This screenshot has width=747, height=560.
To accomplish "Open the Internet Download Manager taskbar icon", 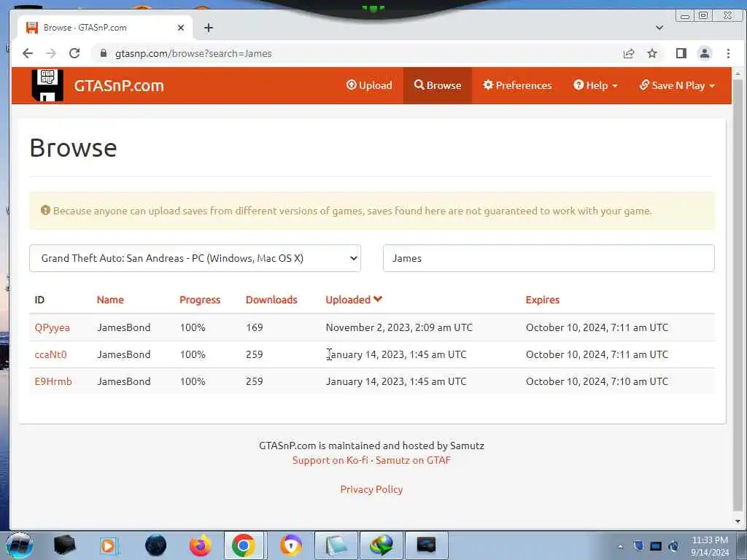I will click(x=381, y=545).
